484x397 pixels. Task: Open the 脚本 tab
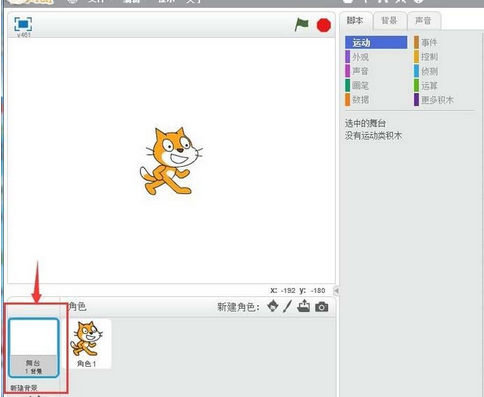(355, 21)
